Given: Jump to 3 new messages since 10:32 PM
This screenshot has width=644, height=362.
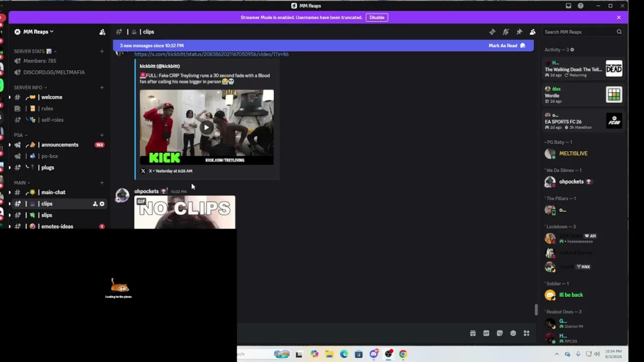Looking at the screenshot, I should pyautogui.click(x=152, y=46).
